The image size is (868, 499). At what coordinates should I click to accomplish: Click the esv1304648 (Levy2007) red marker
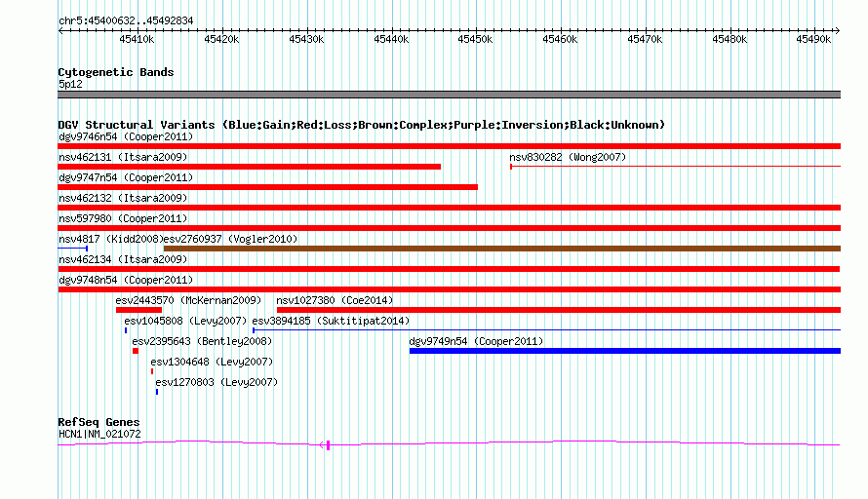pos(152,371)
